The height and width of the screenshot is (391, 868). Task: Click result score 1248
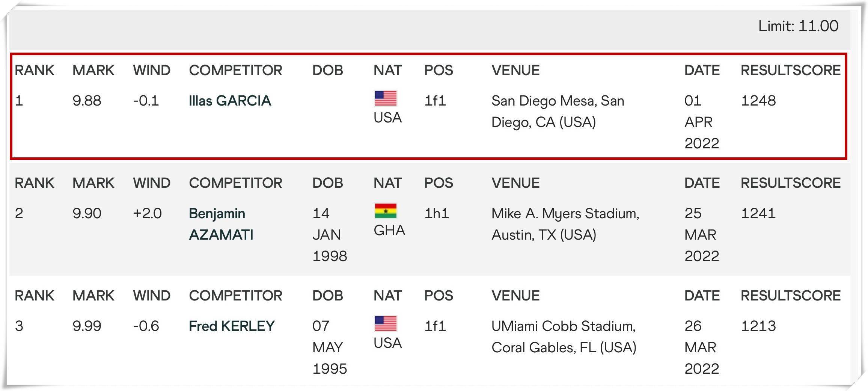coord(758,101)
